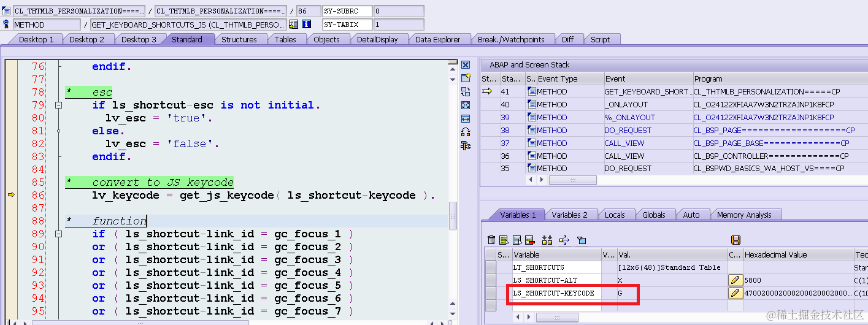The width and height of the screenshot is (868, 325).
Task: Click the blue arrows icon in Variables toolbar
Action: [564, 240]
